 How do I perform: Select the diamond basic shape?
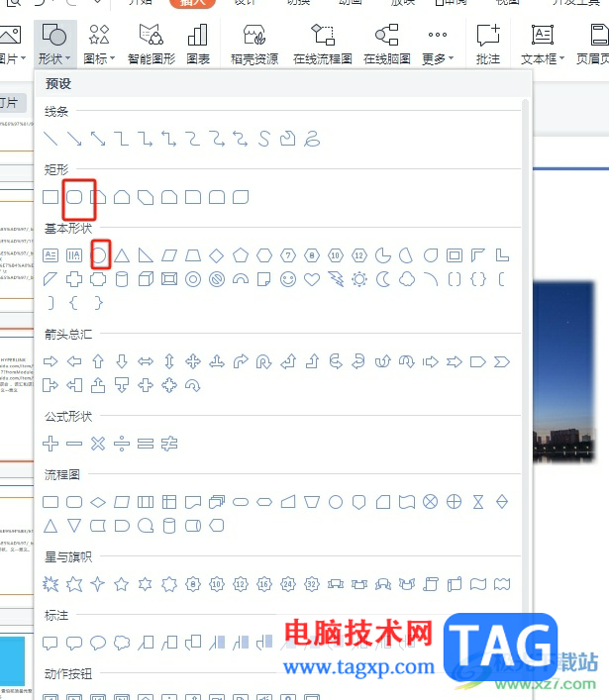pyautogui.click(x=217, y=255)
